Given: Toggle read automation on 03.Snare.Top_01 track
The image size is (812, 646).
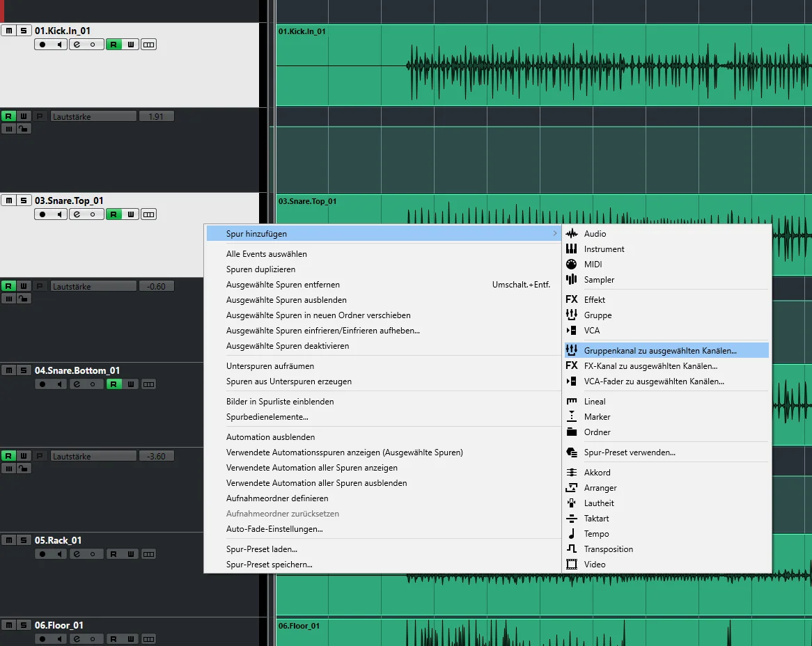Looking at the screenshot, I should (x=114, y=214).
